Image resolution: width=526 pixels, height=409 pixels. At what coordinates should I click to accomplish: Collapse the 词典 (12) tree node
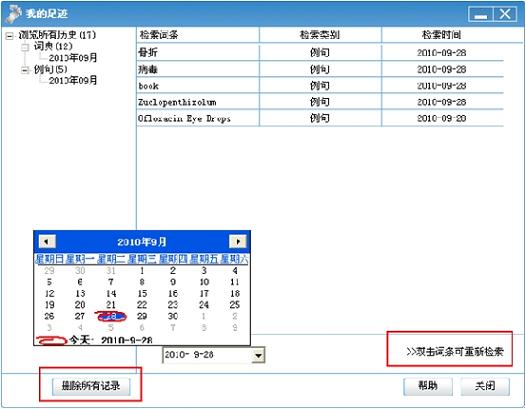point(25,47)
